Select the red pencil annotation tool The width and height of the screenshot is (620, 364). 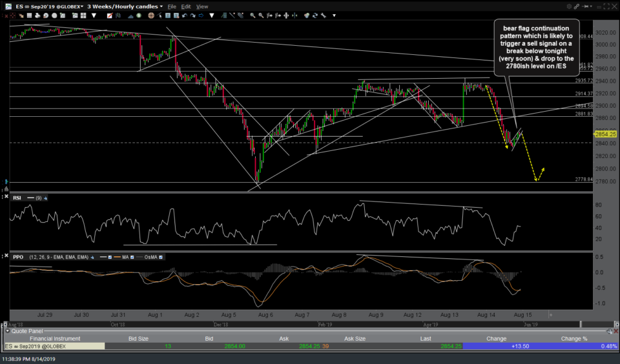pyautogui.click(x=110, y=15)
